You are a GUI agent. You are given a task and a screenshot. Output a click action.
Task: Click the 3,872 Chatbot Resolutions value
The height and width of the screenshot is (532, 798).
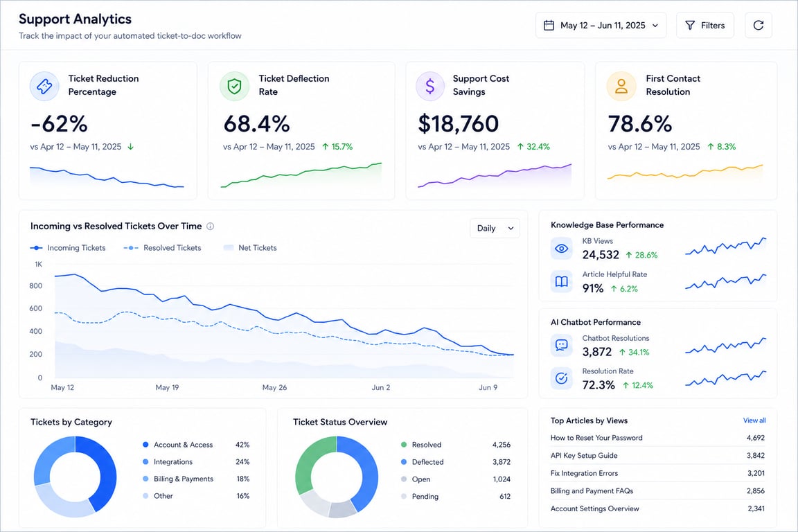point(597,352)
